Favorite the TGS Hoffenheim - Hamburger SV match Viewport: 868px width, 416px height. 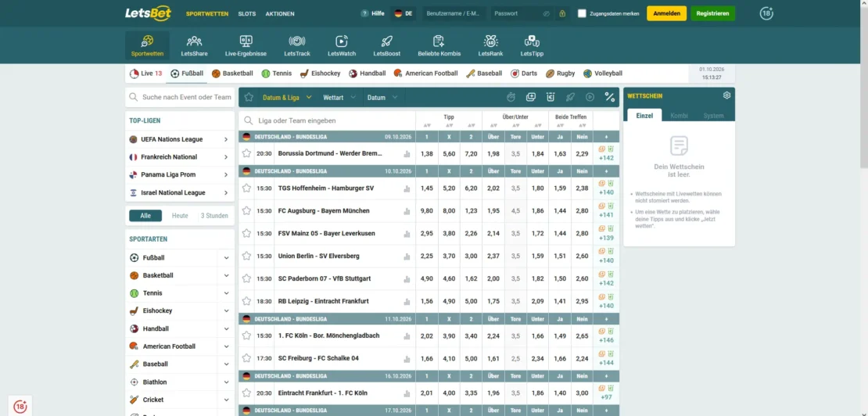click(246, 188)
